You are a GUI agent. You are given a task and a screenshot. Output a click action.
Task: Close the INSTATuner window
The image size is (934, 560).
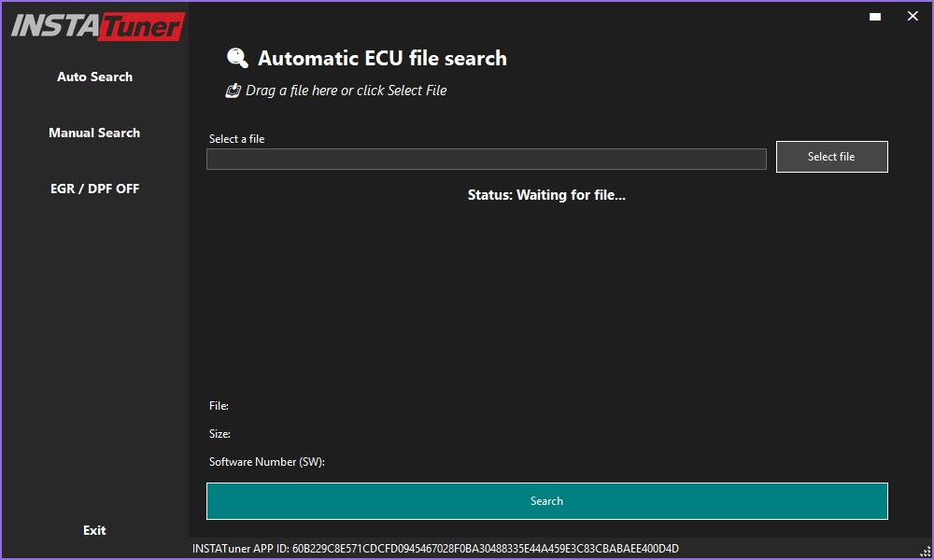tap(912, 16)
